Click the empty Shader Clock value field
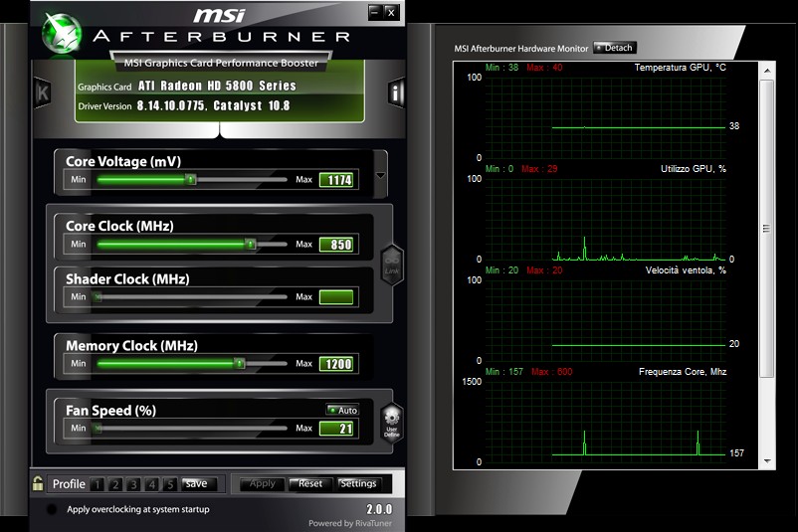798x532 pixels. pos(336,297)
